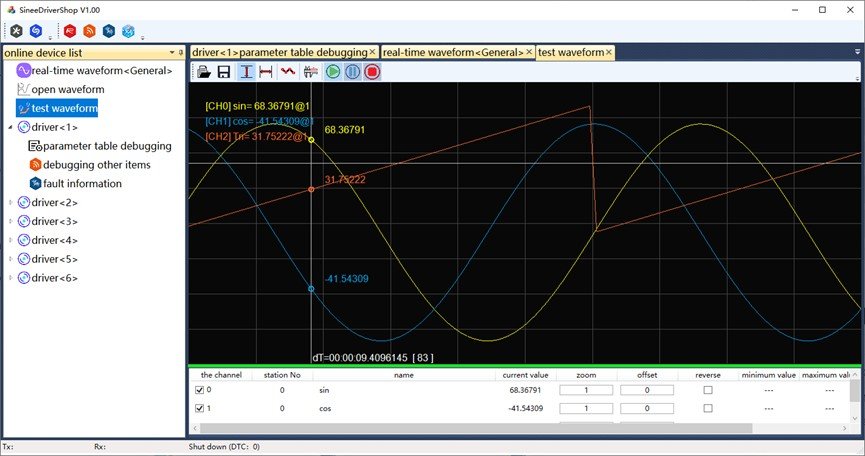Image resolution: width=865 pixels, height=456 pixels.
Task: Stop waveform recording with red stop button
Action: click(372, 72)
